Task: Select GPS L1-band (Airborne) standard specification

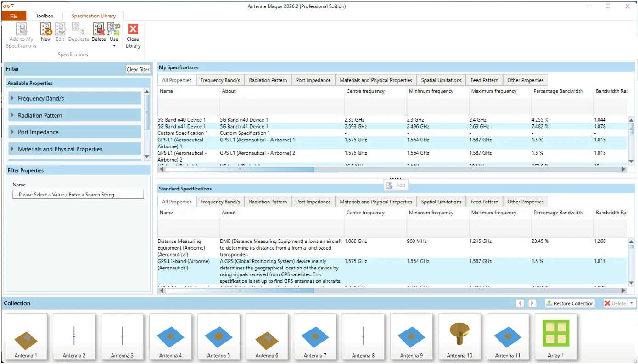Action: click(392, 271)
